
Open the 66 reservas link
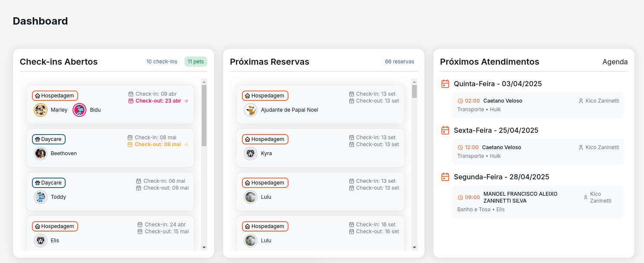tap(399, 62)
